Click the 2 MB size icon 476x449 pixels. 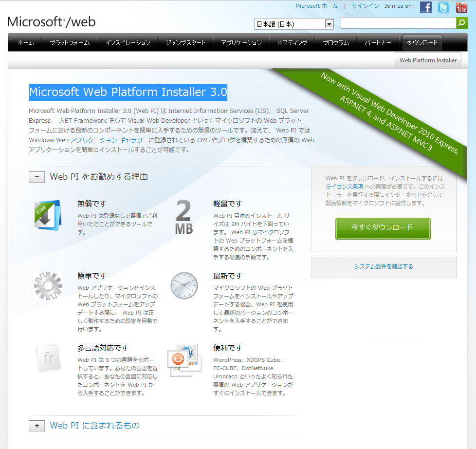pyautogui.click(x=184, y=217)
